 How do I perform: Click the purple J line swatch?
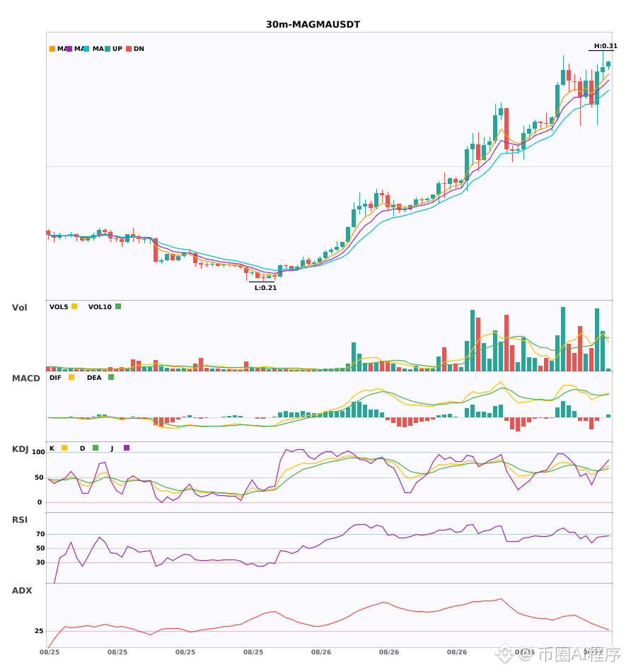point(127,448)
